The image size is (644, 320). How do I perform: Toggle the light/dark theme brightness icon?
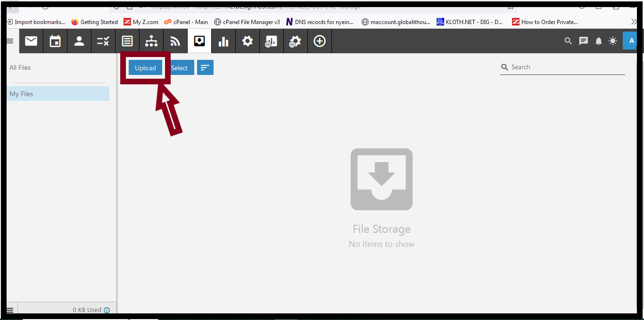(613, 41)
